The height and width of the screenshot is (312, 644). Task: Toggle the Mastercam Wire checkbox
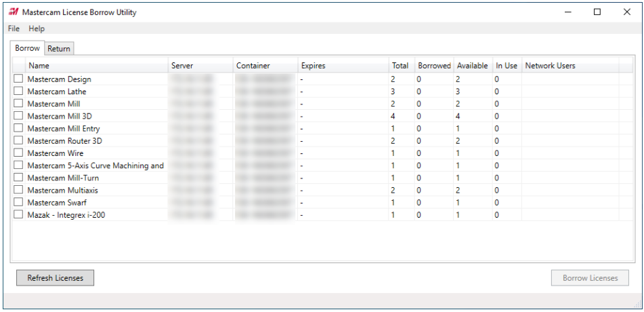pos(18,153)
